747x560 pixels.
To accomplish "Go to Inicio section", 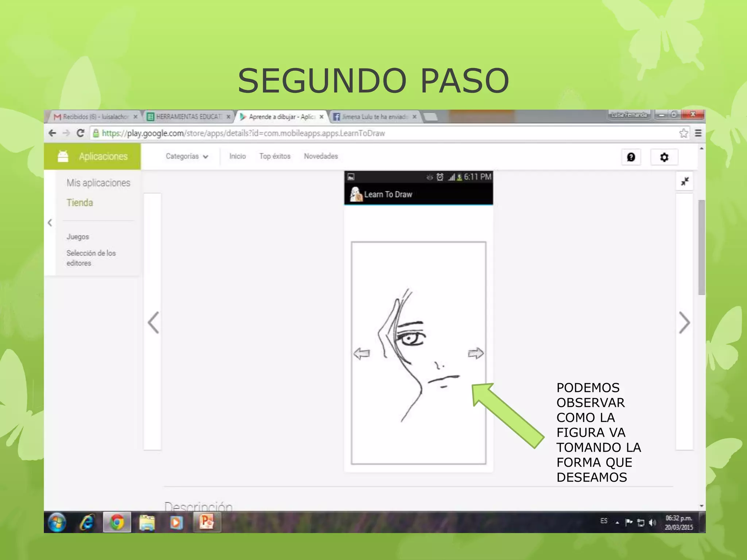I will 237,156.
